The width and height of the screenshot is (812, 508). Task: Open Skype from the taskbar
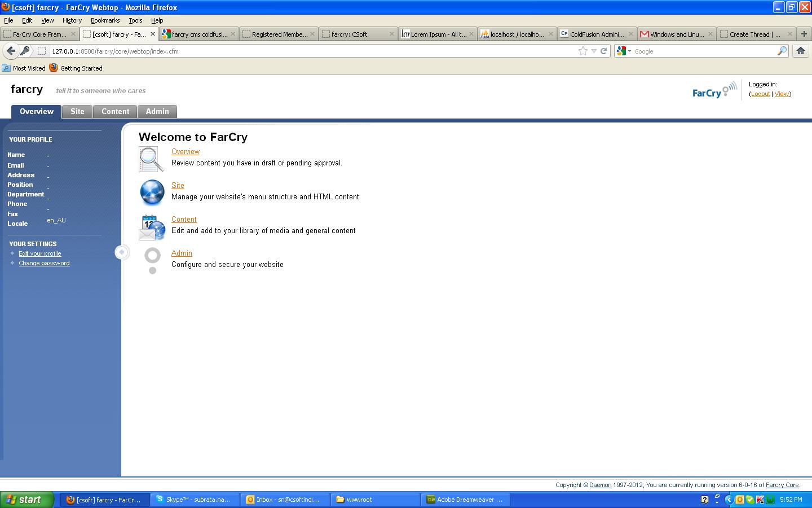pos(195,500)
